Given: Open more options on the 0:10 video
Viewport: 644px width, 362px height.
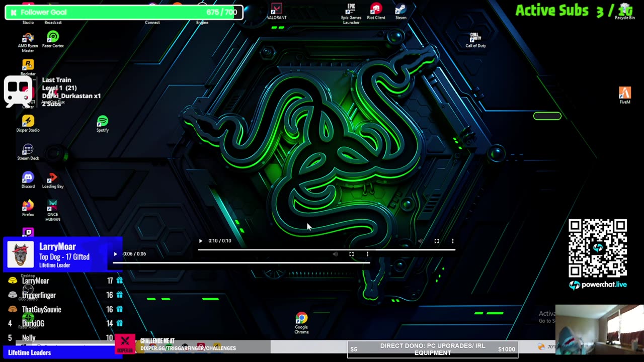Looking at the screenshot, I should [x=453, y=241].
